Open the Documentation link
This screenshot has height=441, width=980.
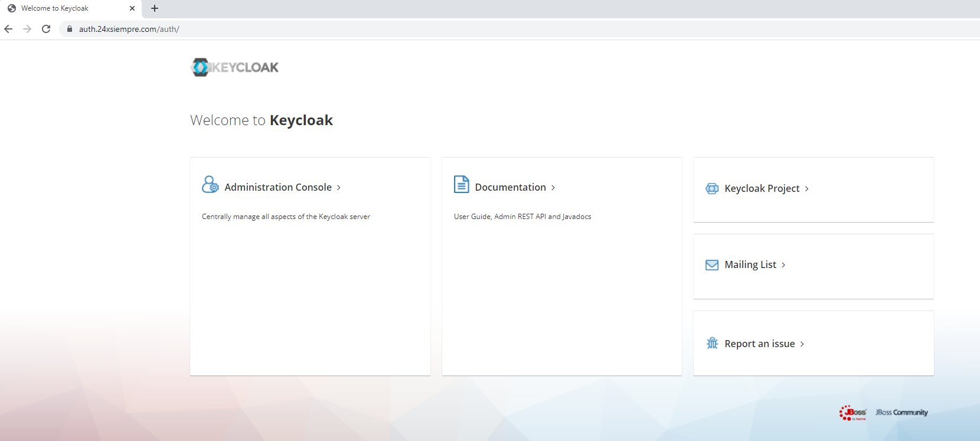coord(511,187)
